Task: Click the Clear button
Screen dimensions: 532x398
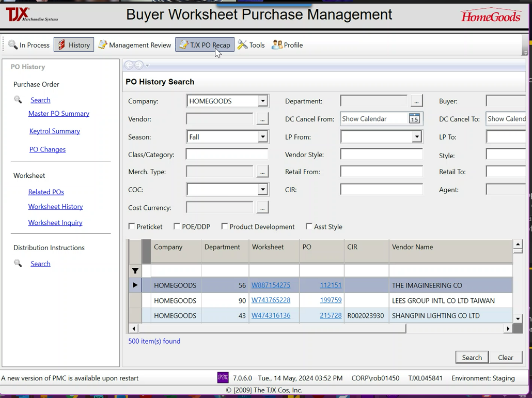Action: 506,357
